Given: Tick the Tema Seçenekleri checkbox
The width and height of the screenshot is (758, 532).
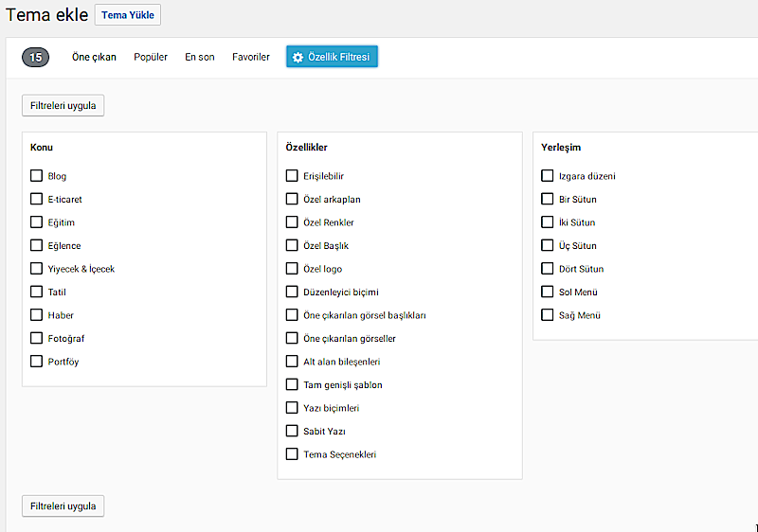Looking at the screenshot, I should (x=292, y=453).
